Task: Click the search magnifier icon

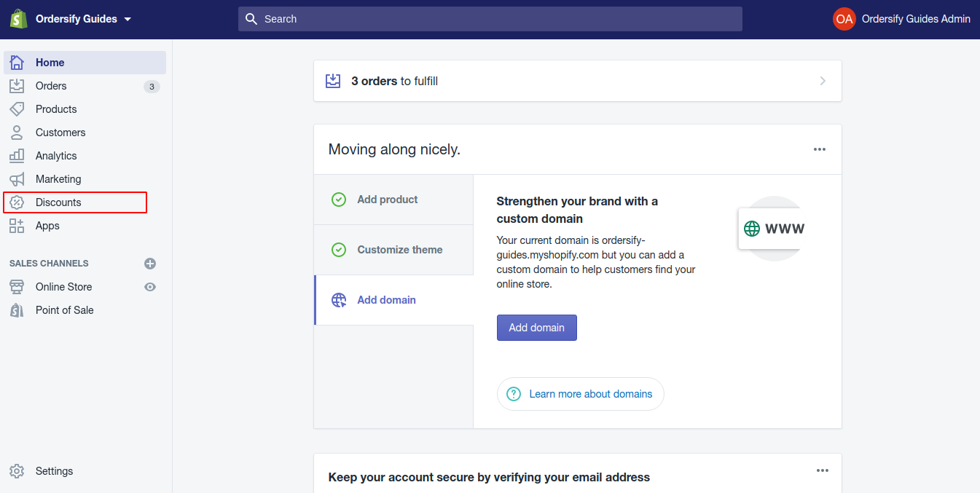Action: pyautogui.click(x=251, y=19)
